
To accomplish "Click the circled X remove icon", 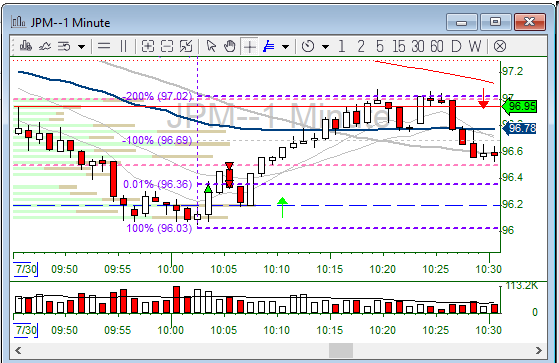I will point(500,46).
